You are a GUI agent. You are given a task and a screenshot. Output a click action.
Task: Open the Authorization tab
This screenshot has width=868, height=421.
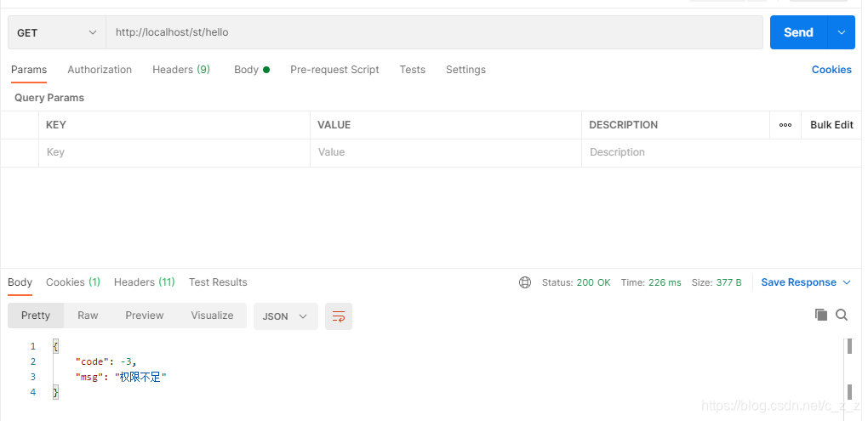click(x=100, y=70)
